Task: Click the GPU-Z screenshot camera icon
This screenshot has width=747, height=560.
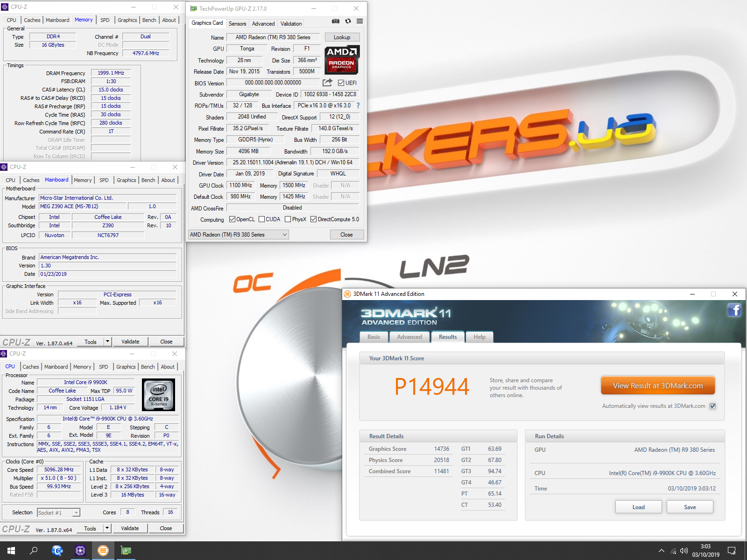Action: (x=336, y=21)
